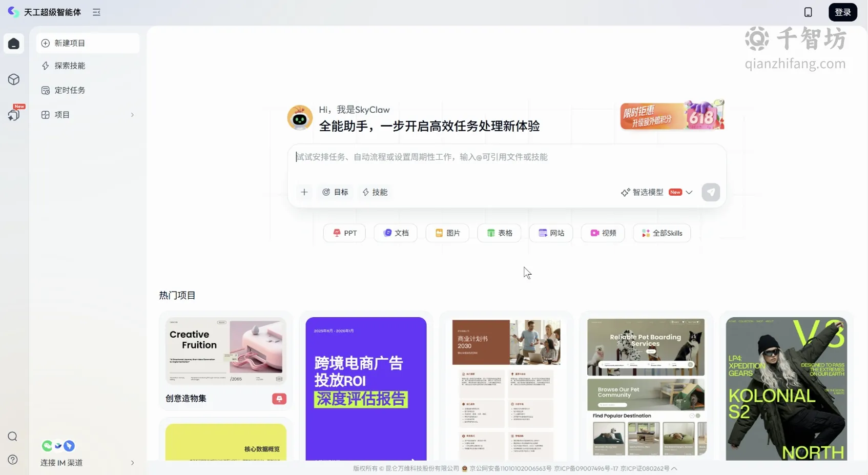868x475 pixels.
Task: Click the plus attachment icon
Action: click(x=304, y=192)
